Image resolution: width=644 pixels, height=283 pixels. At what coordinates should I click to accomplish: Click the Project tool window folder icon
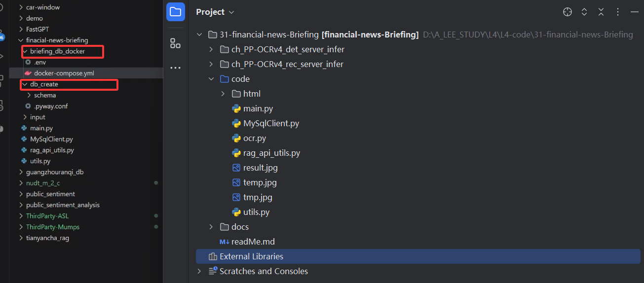(x=175, y=12)
